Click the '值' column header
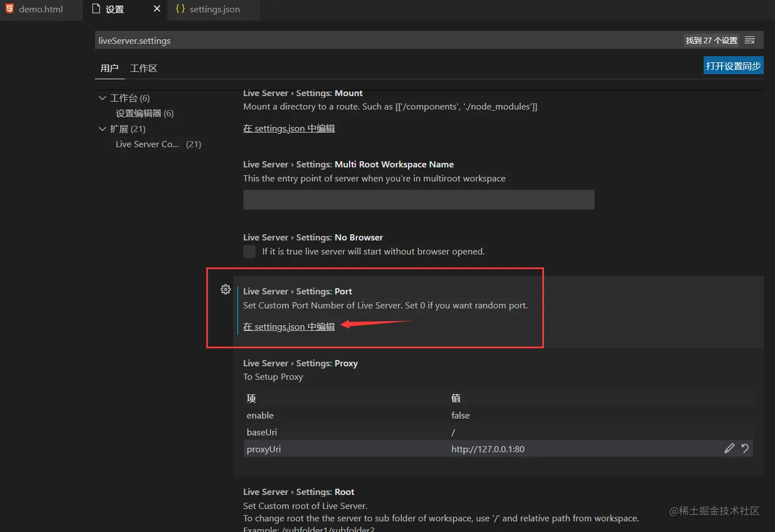 (x=456, y=398)
